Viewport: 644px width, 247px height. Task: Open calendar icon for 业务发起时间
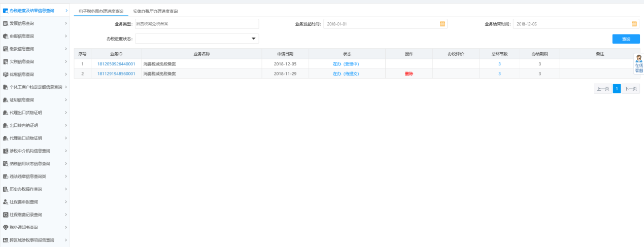coord(442,24)
